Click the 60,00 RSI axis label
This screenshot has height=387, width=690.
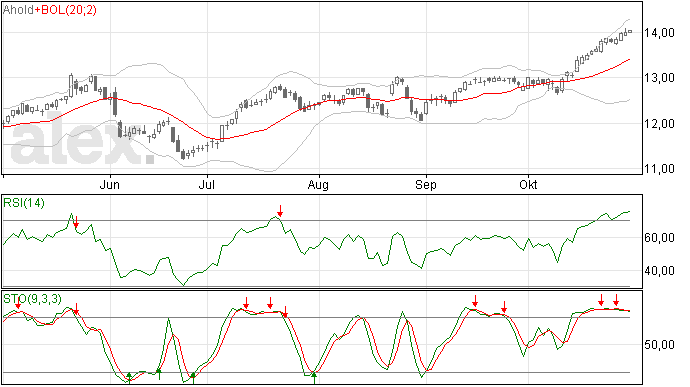[x=659, y=238]
